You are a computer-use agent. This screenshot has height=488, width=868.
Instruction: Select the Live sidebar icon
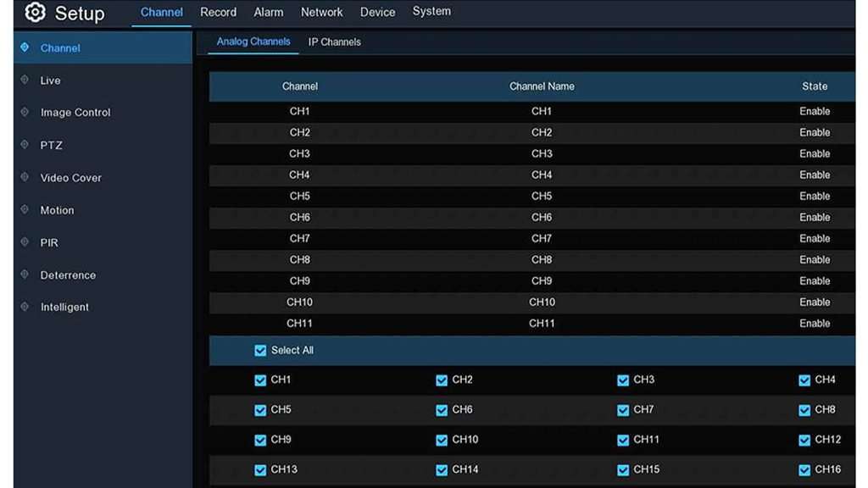pyautogui.click(x=50, y=80)
